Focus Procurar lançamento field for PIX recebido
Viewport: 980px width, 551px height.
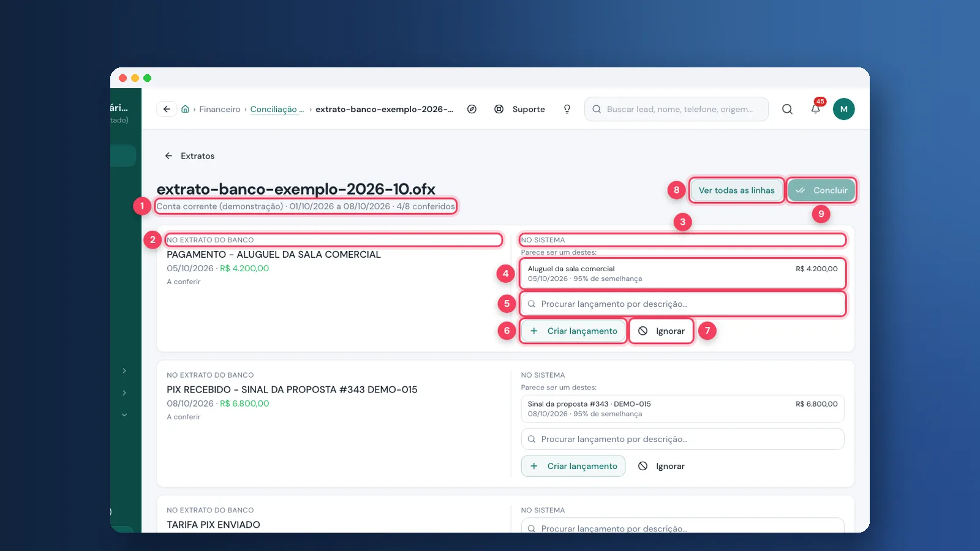click(682, 439)
